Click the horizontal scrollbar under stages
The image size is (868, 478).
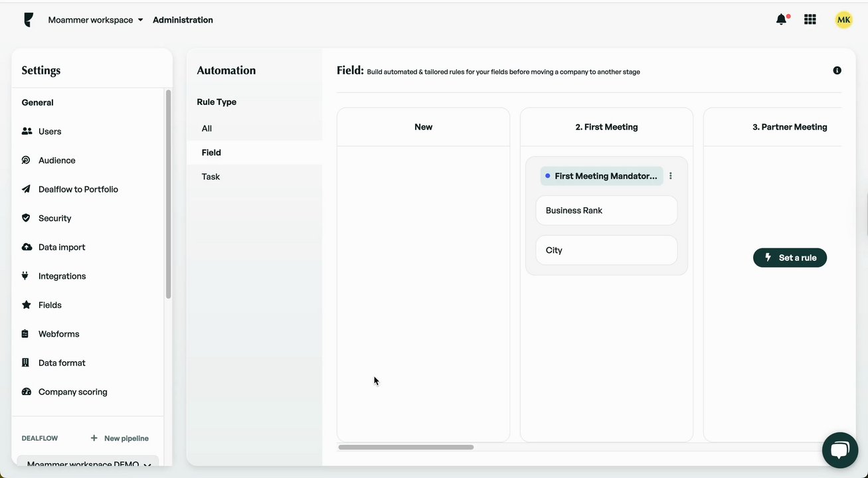point(406,447)
